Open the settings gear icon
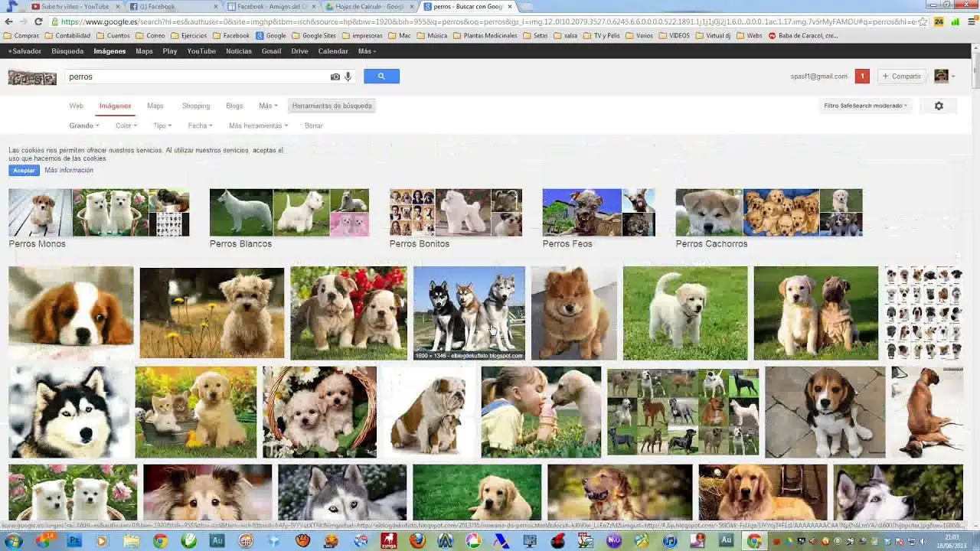Image resolution: width=980 pixels, height=551 pixels. point(939,106)
